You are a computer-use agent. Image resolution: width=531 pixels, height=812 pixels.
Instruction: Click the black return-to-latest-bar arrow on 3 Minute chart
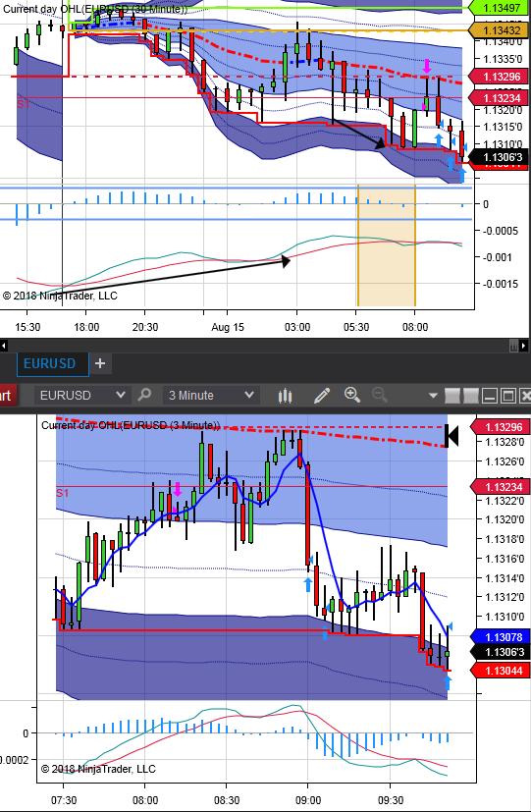(451, 437)
